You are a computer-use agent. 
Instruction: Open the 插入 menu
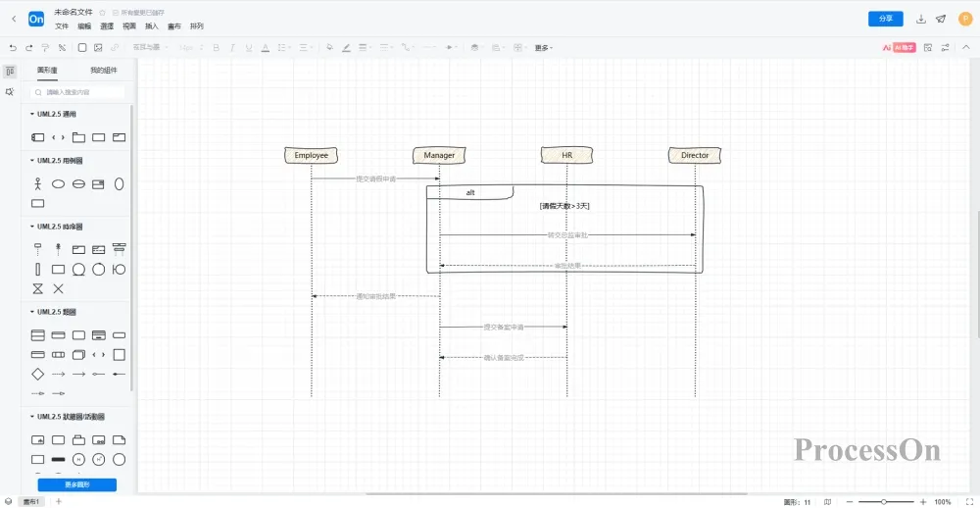coord(152,25)
